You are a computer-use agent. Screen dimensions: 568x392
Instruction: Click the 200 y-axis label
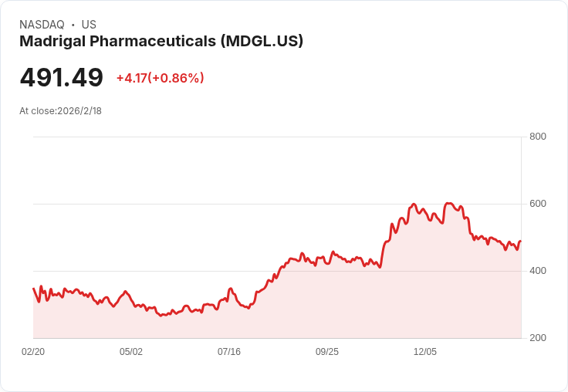538,338
